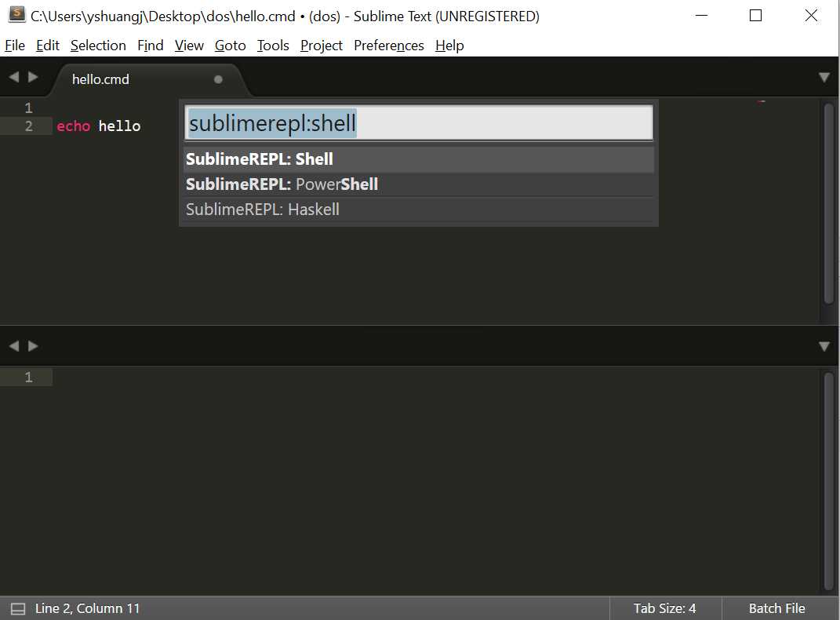Open the File menu
This screenshot has width=840, height=620.
coord(15,46)
